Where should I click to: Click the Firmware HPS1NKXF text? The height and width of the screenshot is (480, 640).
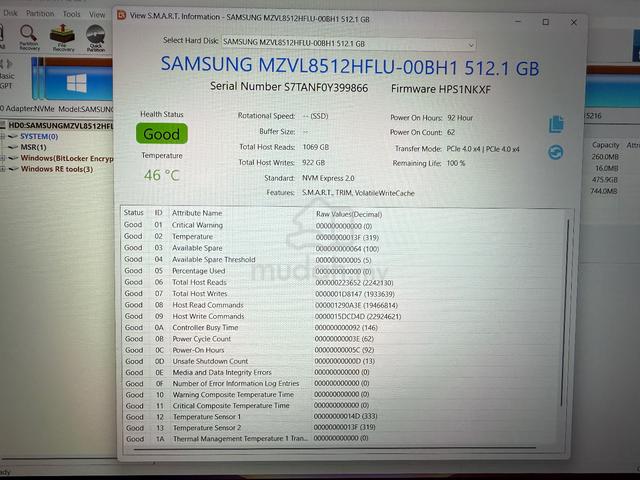click(x=441, y=89)
